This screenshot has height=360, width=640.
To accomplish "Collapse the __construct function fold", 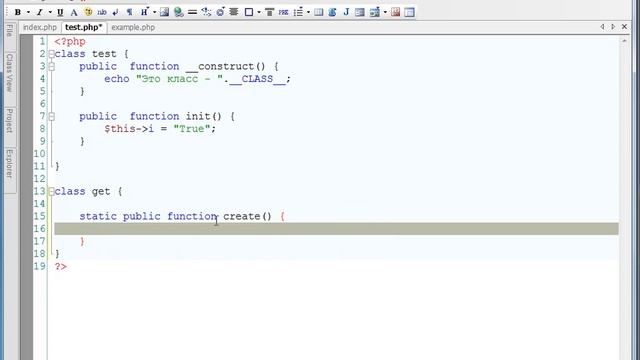I will 51,67.
